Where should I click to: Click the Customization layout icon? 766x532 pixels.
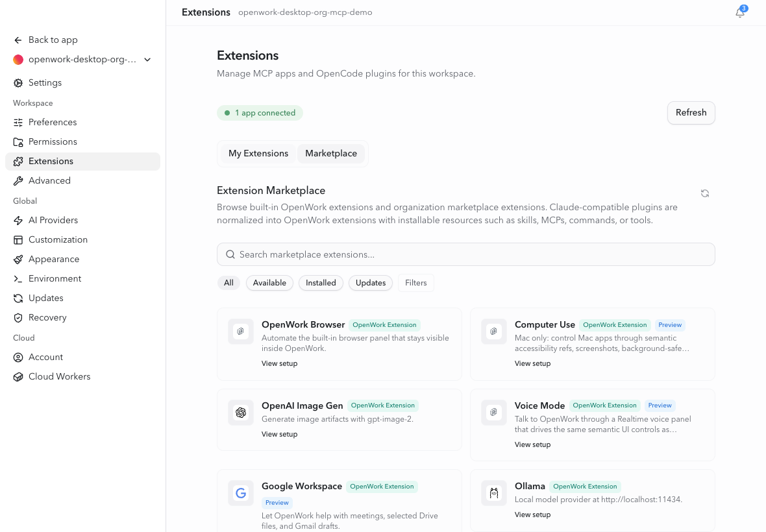tap(18, 240)
